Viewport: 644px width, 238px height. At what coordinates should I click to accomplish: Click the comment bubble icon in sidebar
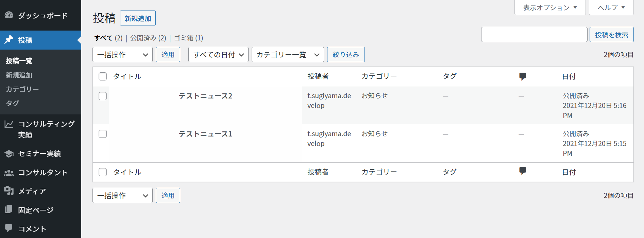tap(9, 228)
